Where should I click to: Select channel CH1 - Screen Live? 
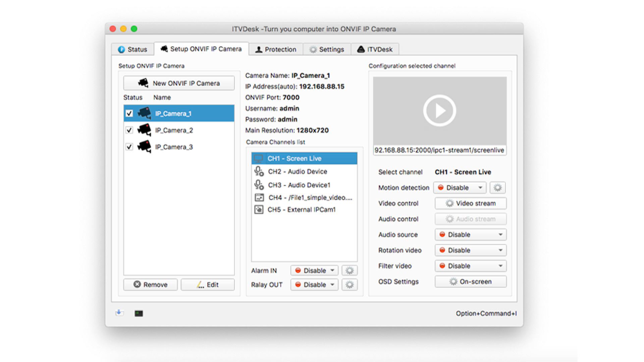[304, 158]
